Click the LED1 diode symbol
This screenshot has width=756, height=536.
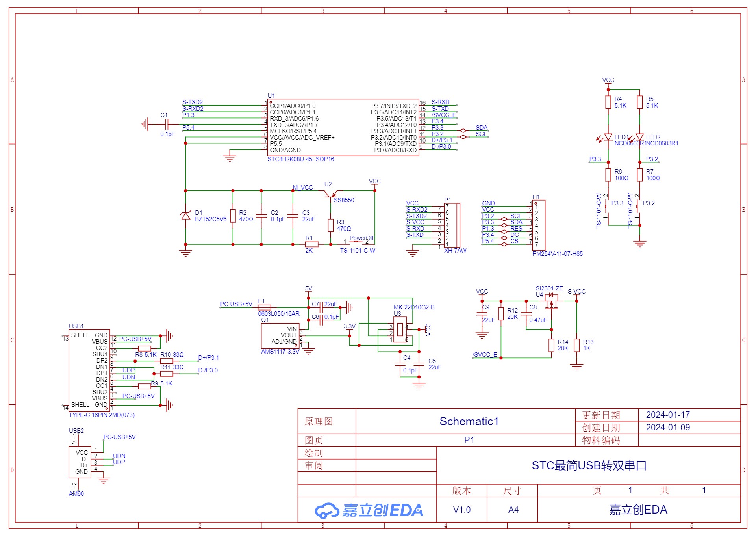[x=608, y=137]
